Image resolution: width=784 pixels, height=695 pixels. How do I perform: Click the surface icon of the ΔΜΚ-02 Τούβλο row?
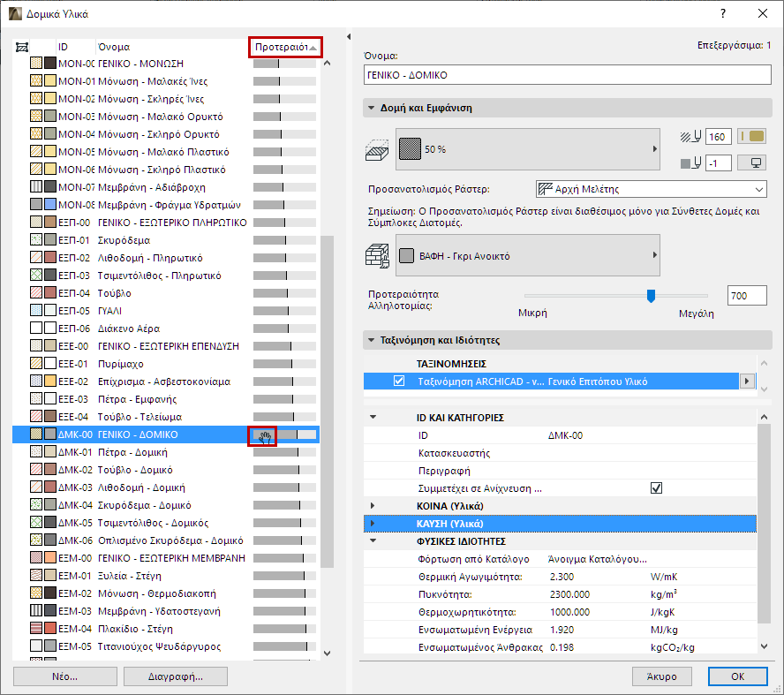(50, 470)
